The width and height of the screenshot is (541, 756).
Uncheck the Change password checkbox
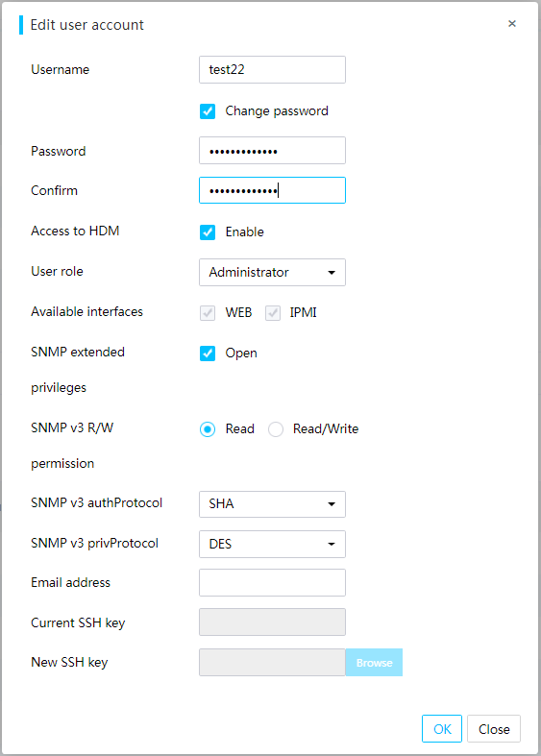pos(208,110)
